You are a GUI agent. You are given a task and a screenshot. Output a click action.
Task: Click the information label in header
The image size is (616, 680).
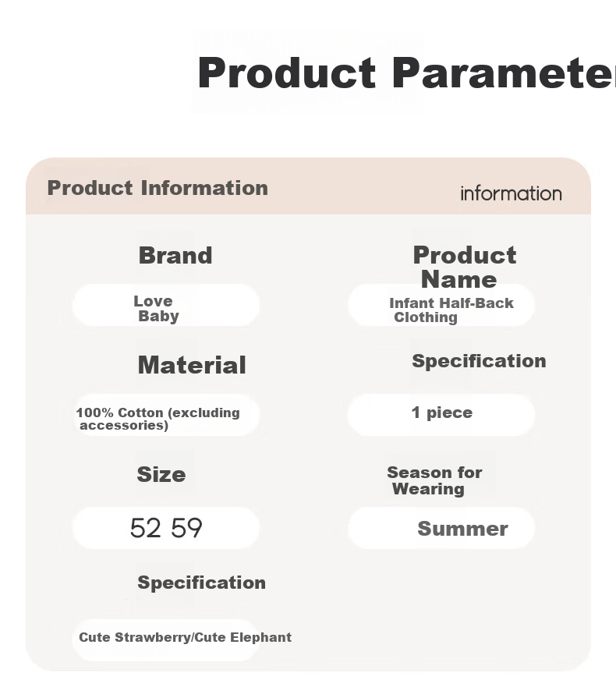point(511,194)
